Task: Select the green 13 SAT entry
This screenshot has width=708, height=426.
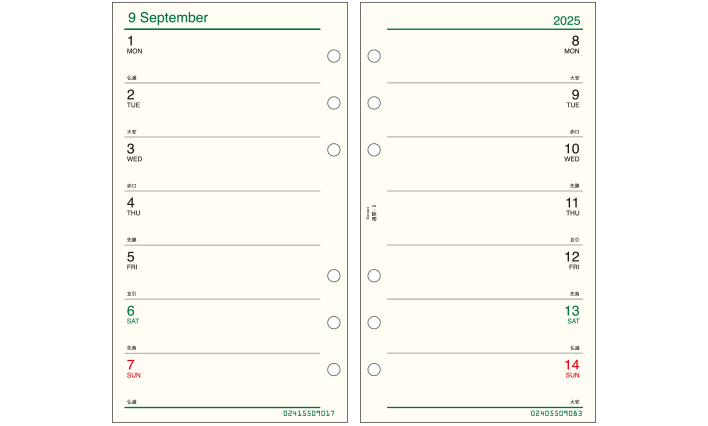Action: pyautogui.click(x=572, y=314)
